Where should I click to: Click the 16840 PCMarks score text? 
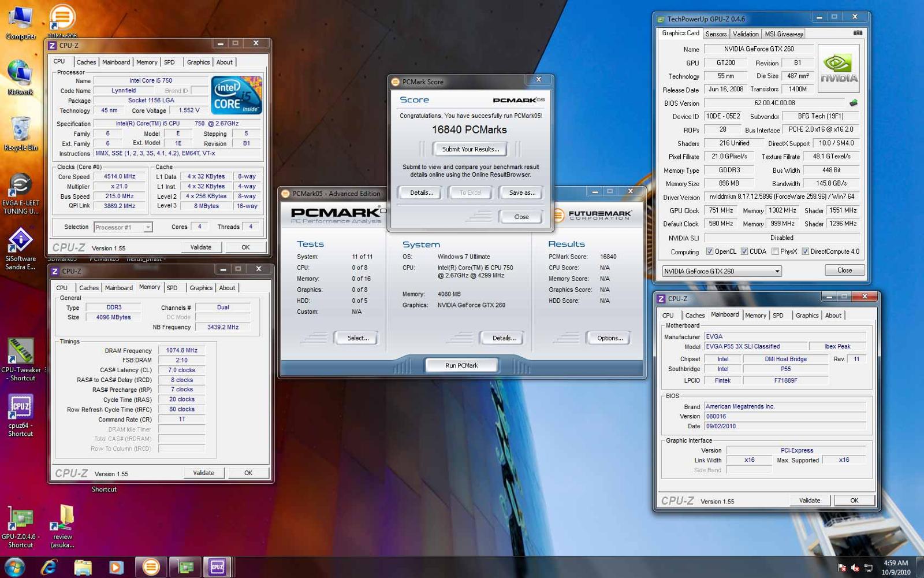point(470,130)
